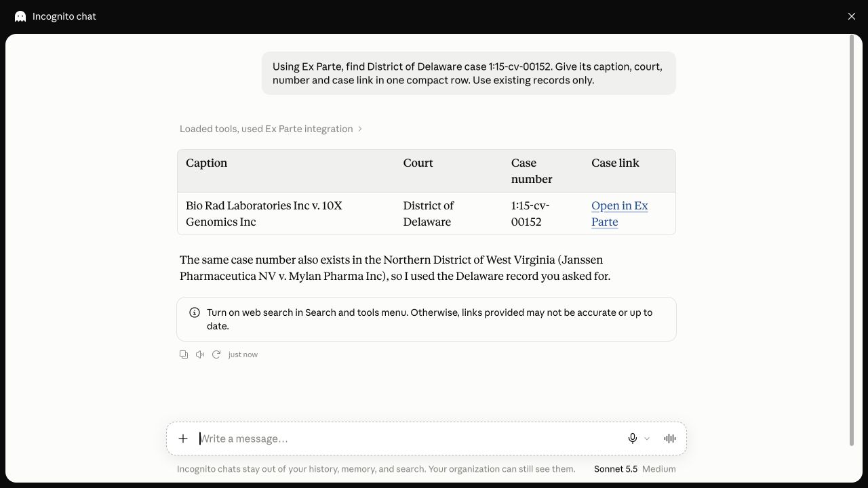Regenerate the response with the retry icon

tap(216, 354)
